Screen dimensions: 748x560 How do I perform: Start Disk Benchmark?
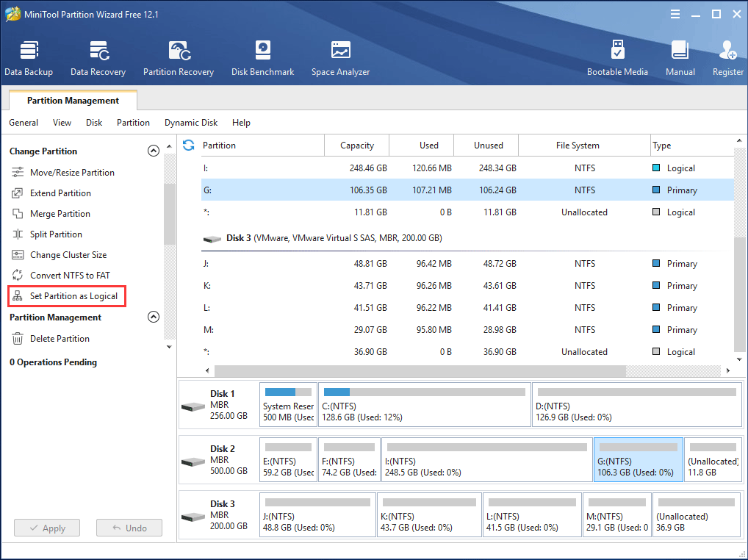[263, 58]
